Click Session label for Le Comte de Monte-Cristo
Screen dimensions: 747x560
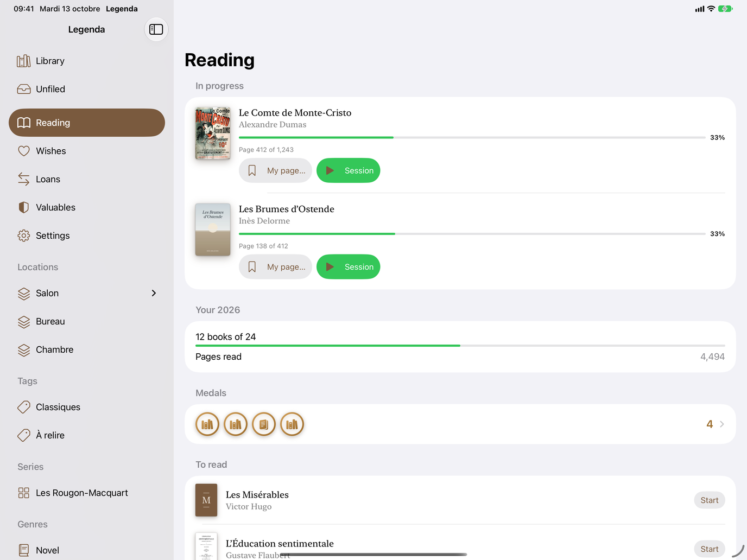[359, 170]
